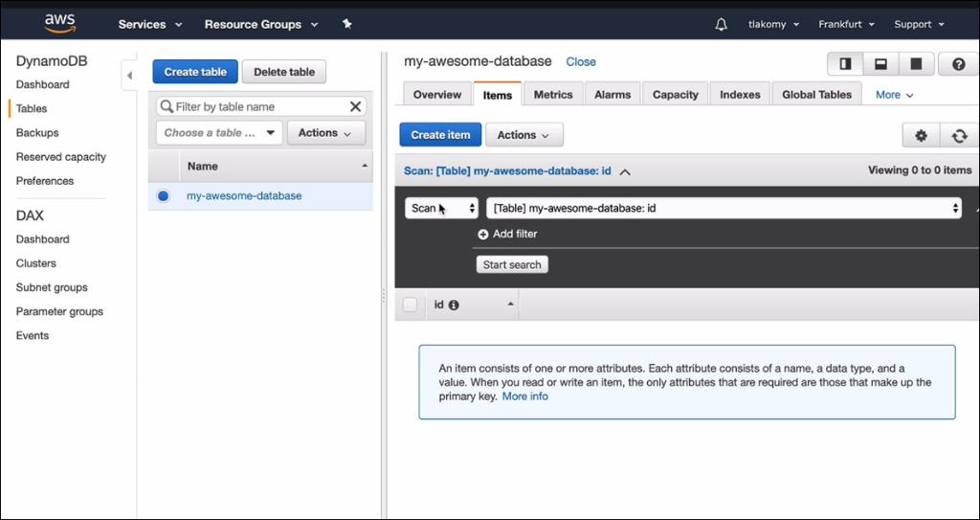The height and width of the screenshot is (520, 980).
Task: Open the Resource Groups menu
Action: click(x=261, y=24)
